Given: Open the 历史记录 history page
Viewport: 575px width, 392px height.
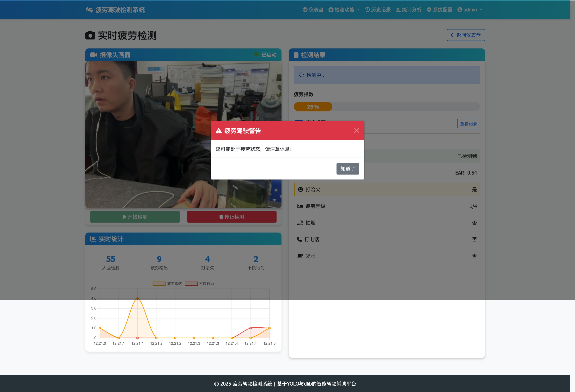Looking at the screenshot, I should tap(378, 10).
